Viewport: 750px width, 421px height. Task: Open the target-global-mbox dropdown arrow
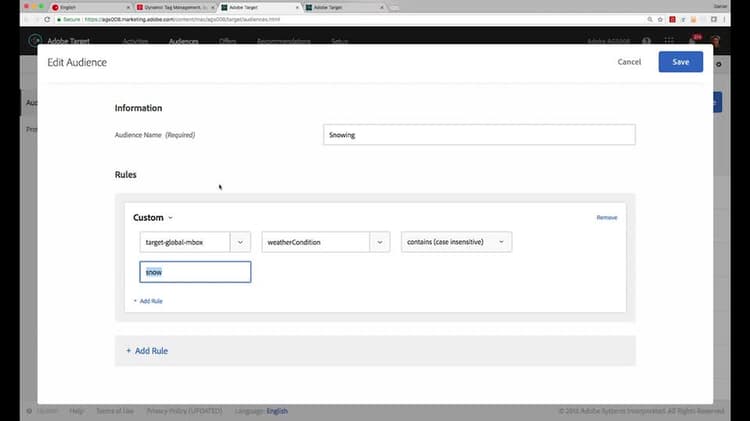pyautogui.click(x=240, y=242)
